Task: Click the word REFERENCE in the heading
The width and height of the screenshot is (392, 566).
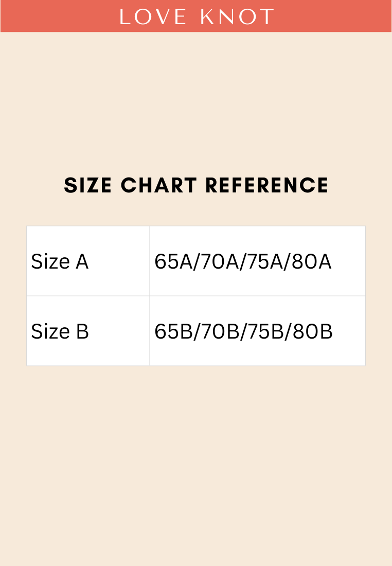Action: coord(267,186)
